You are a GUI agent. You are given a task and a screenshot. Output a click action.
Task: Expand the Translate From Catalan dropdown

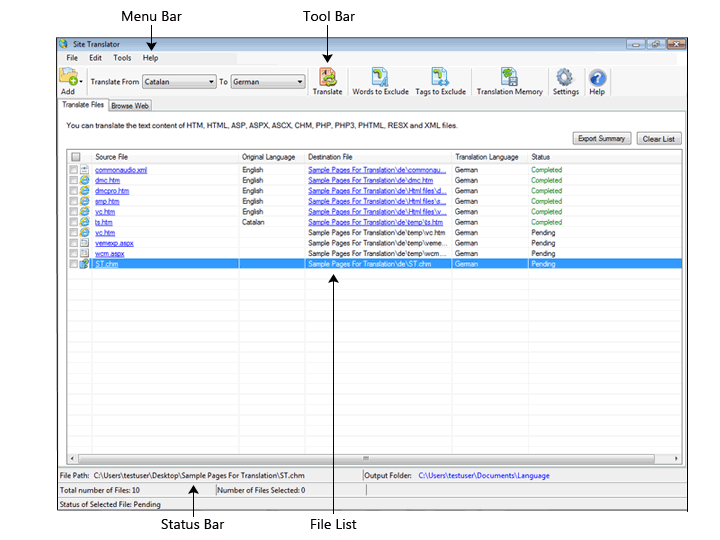[x=211, y=82]
